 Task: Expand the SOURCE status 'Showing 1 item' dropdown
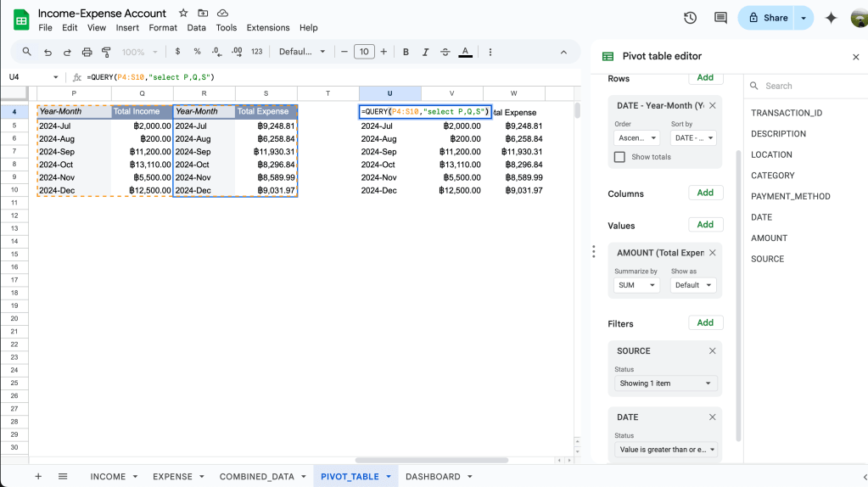(x=665, y=383)
